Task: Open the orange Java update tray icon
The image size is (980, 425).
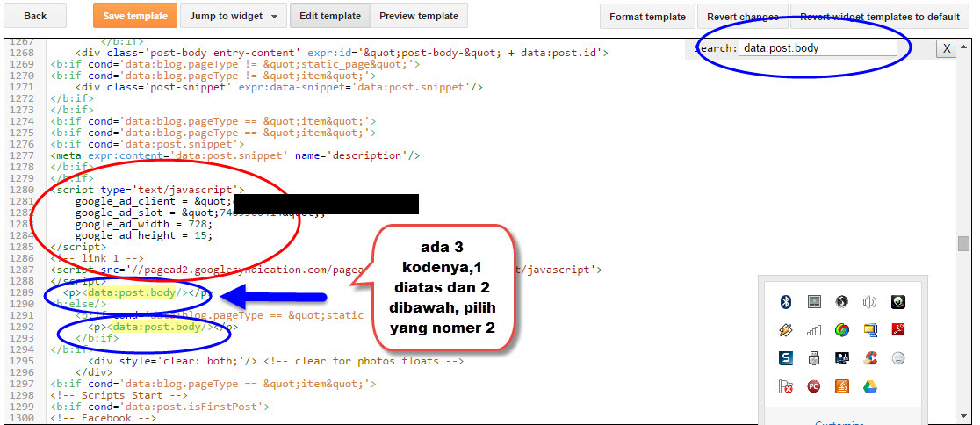Action: tap(842, 386)
